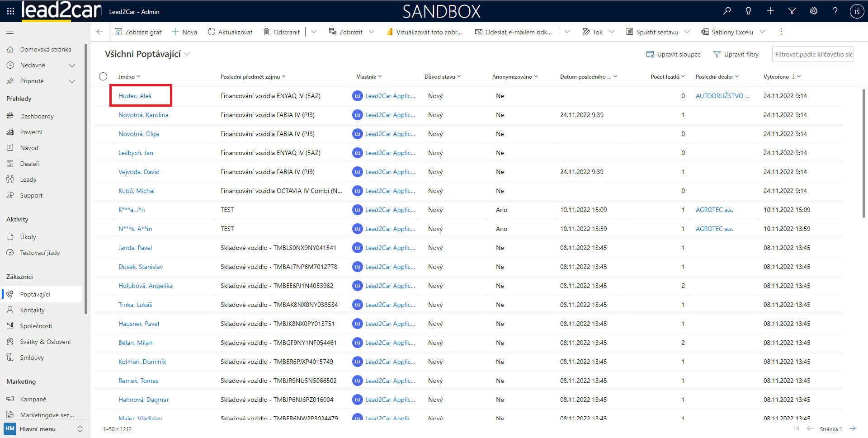Click the back arrow in command bar
The width and height of the screenshot is (868, 438).
(100, 32)
